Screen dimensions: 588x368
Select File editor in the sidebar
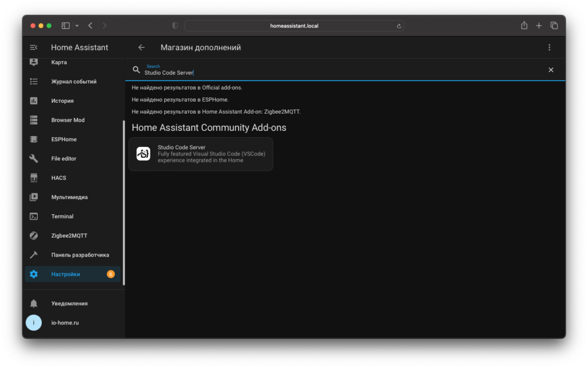[x=64, y=158]
